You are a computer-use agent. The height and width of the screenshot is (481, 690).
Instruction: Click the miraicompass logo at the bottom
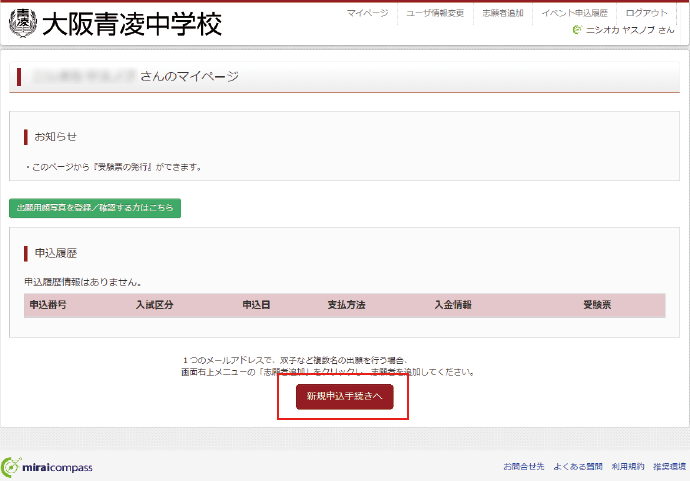[47, 467]
